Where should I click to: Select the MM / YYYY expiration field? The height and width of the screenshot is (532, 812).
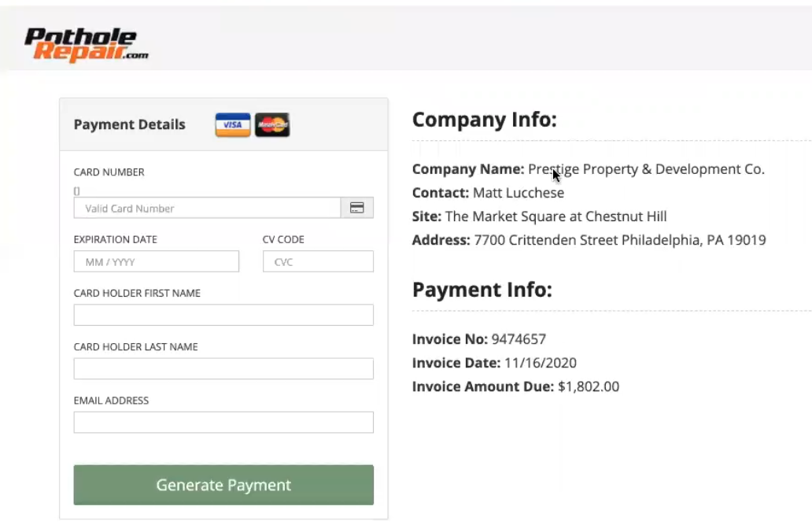point(157,261)
